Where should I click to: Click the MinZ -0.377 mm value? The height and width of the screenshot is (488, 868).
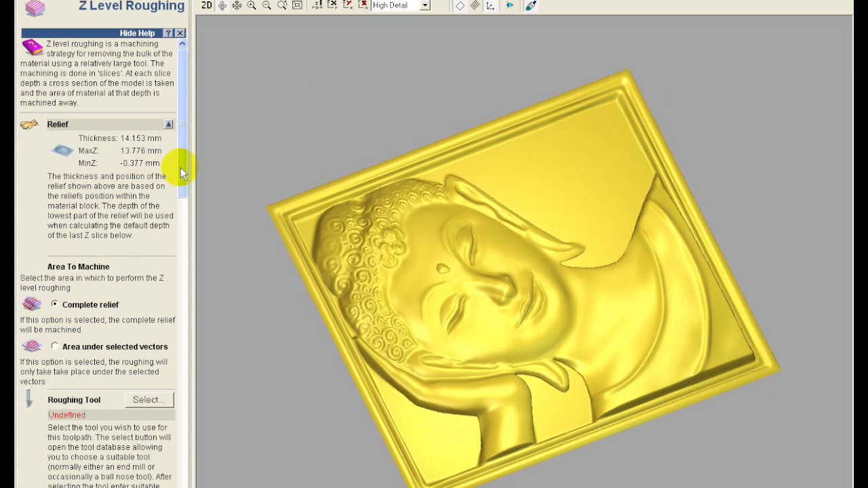pyautogui.click(x=140, y=163)
